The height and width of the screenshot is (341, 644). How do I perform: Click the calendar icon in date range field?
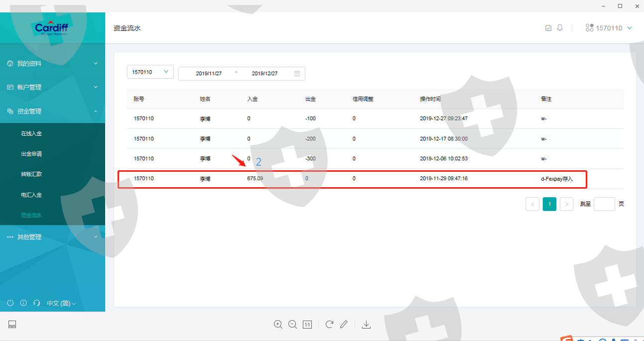pos(297,73)
